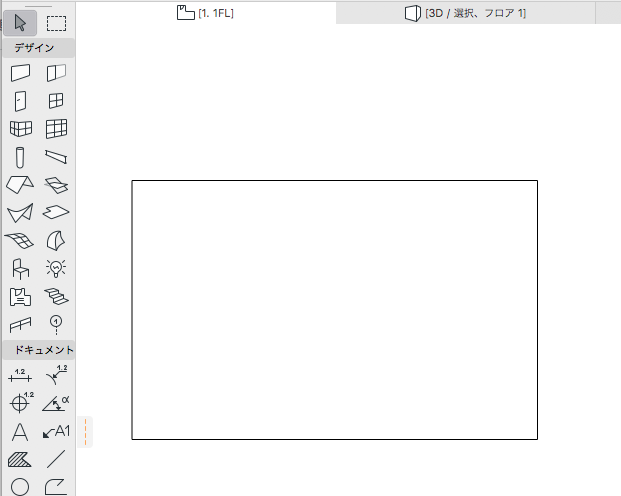This screenshot has height=496, width=621.
Task: Select the Stair tool
Action: [56, 296]
